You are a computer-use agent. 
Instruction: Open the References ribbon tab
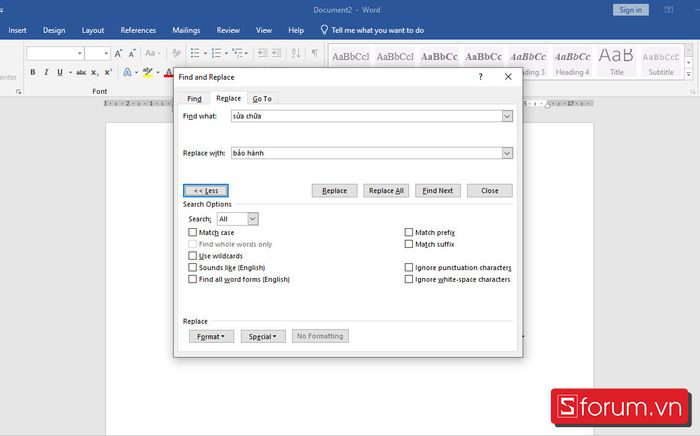point(138,30)
